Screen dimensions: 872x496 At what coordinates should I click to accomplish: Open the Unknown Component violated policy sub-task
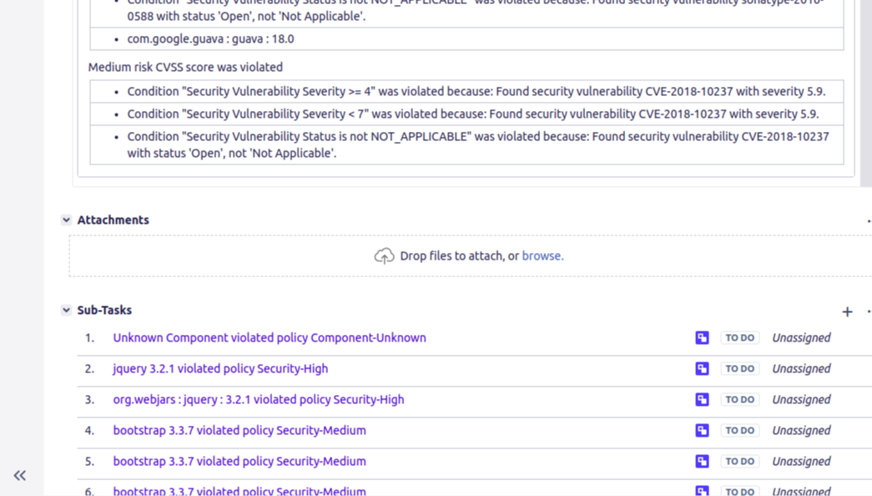[x=269, y=338]
